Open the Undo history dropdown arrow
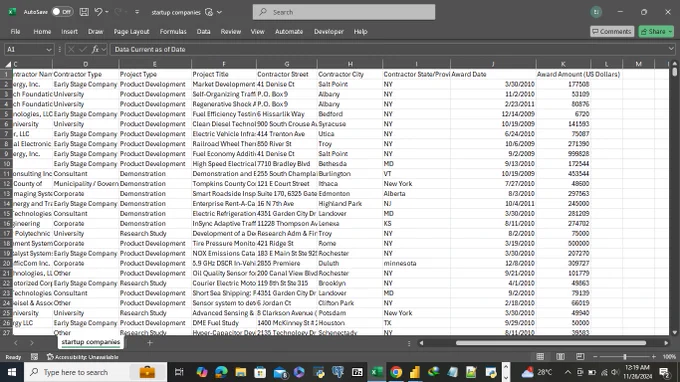This screenshot has height=382, width=680. pyautogui.click(x=107, y=12)
